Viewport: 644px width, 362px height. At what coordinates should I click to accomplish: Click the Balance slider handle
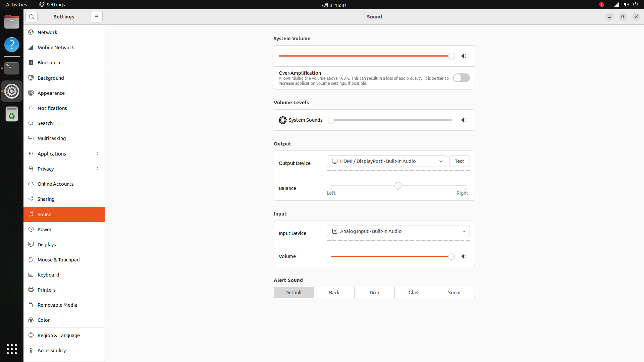click(398, 186)
